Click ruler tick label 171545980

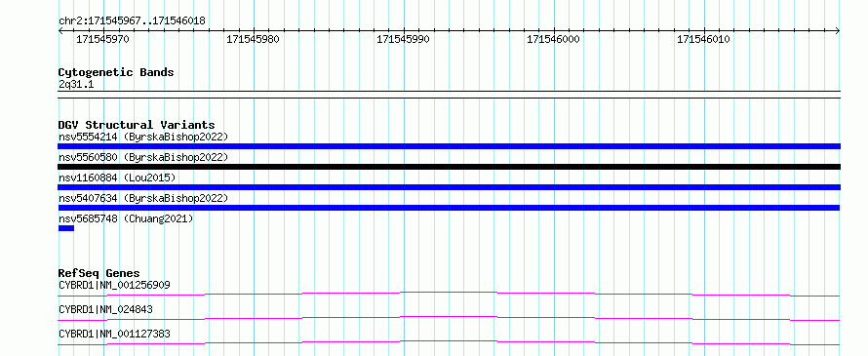point(253,39)
